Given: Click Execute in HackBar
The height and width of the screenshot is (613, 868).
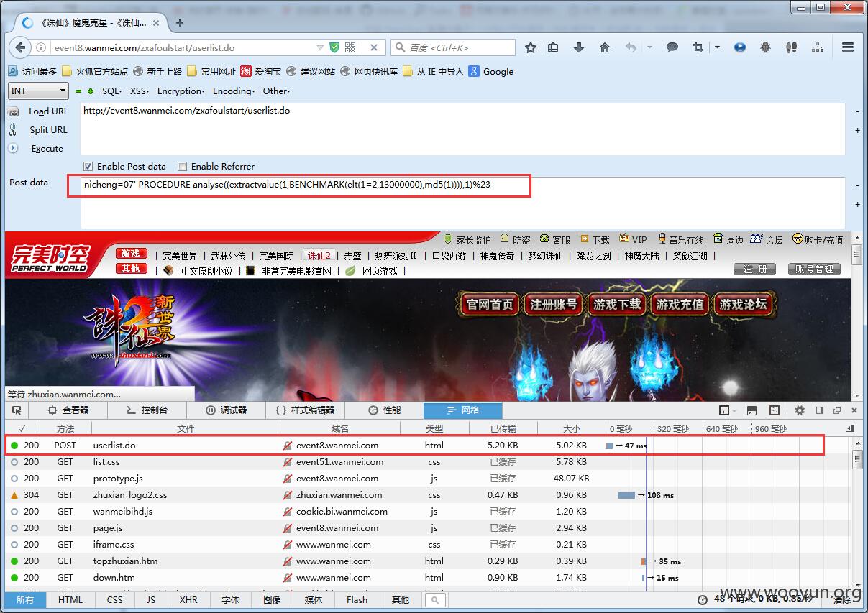Looking at the screenshot, I should point(47,149).
